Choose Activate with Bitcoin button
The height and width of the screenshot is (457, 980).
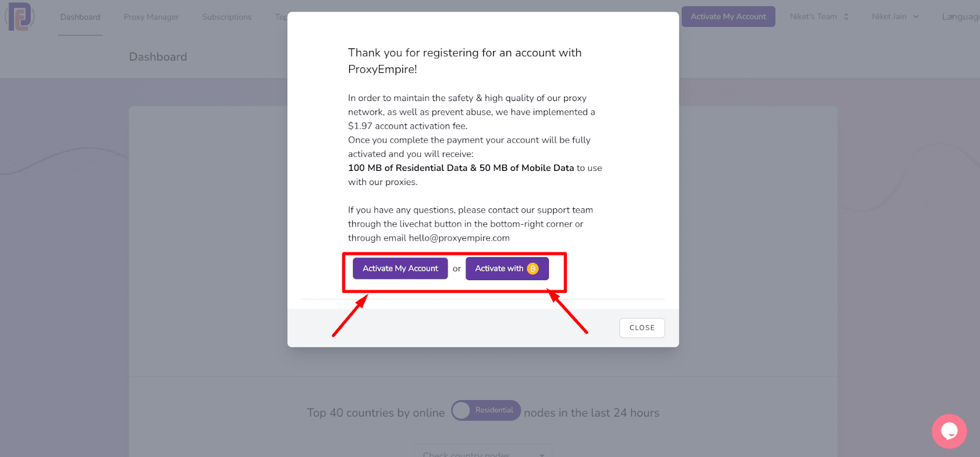coord(507,268)
